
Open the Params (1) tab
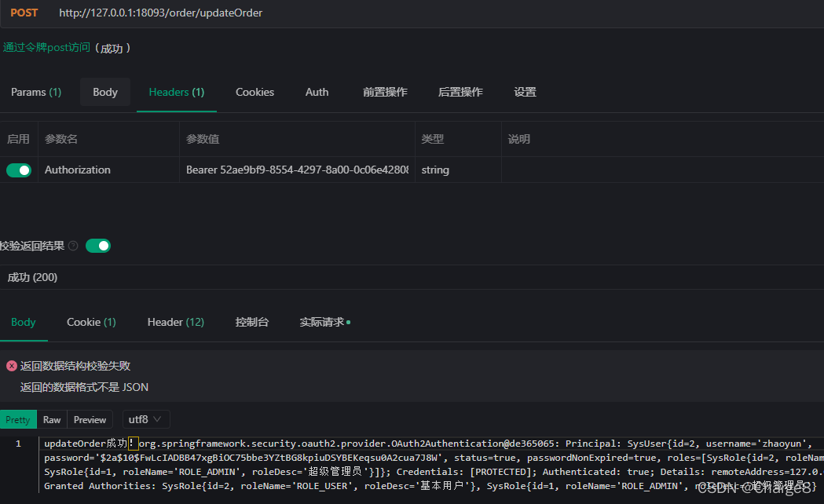pyautogui.click(x=36, y=92)
